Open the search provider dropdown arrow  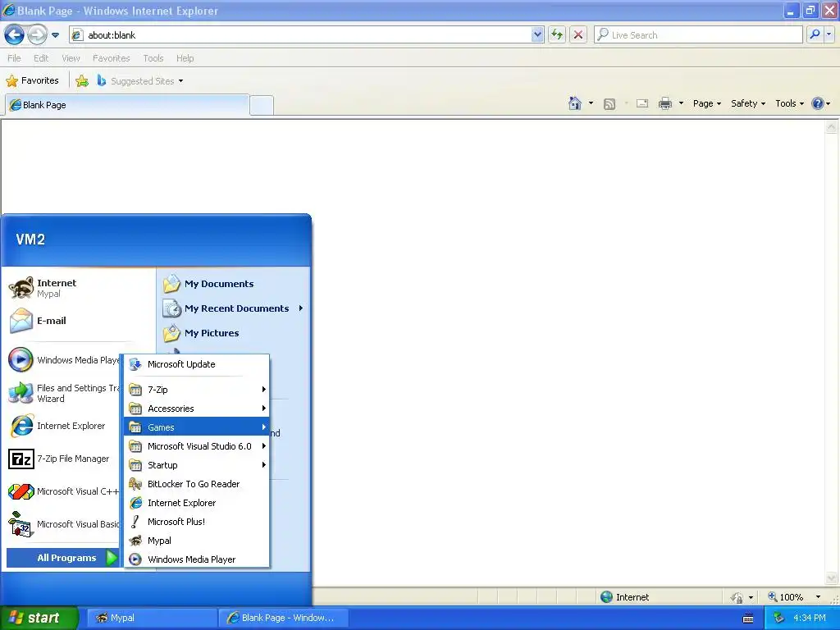pos(829,34)
